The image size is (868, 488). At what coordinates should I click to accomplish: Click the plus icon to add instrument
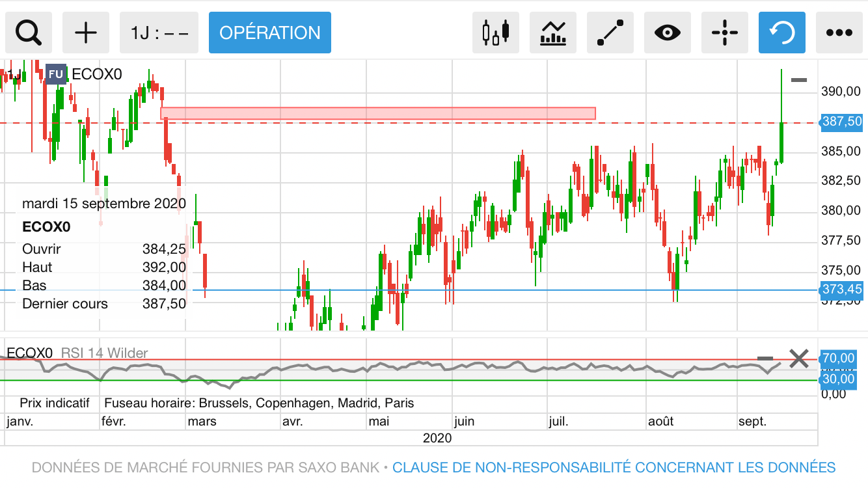pos(86,33)
